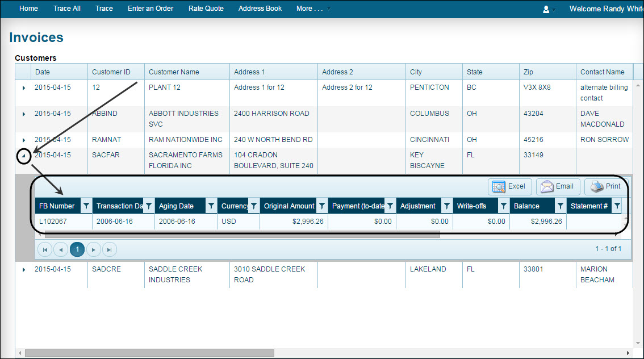Collapse the SACRAMENTO FARMS FLORIDA row
This screenshot has height=359, width=644.
point(23,156)
